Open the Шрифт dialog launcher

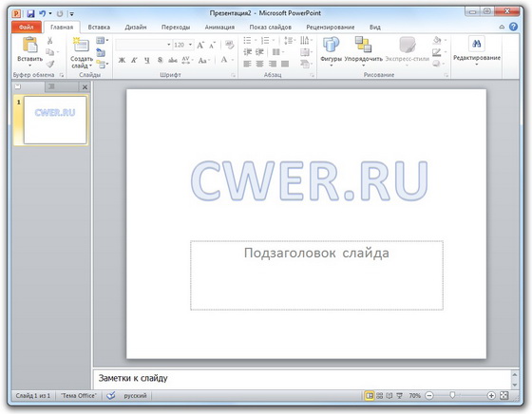[x=233, y=75]
